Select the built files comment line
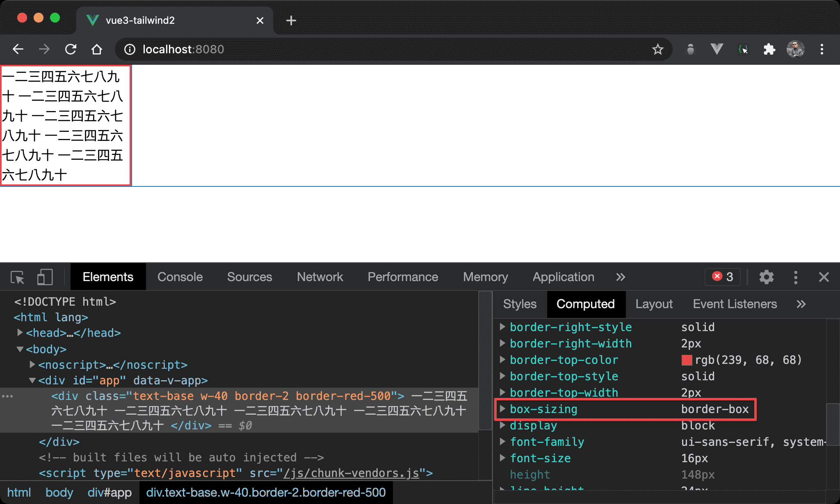Viewport: 840px width, 504px height. (x=181, y=457)
